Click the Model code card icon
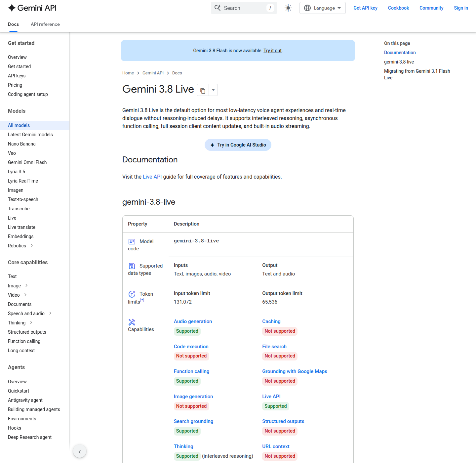Screen dimensions: 476x463 coord(132,241)
